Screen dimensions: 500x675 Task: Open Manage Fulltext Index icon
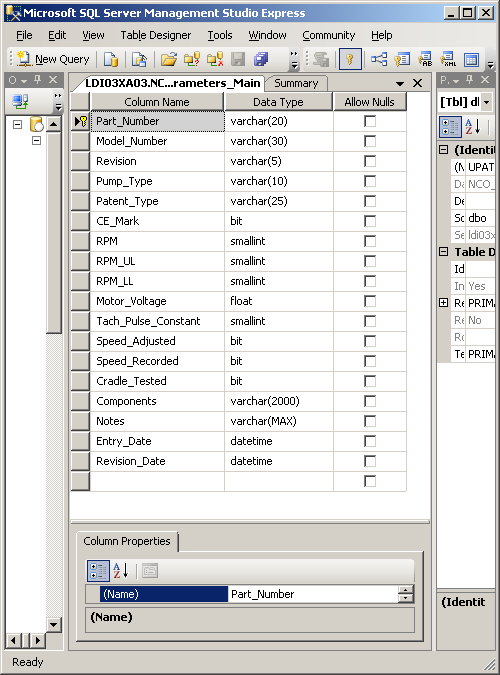(x=425, y=59)
